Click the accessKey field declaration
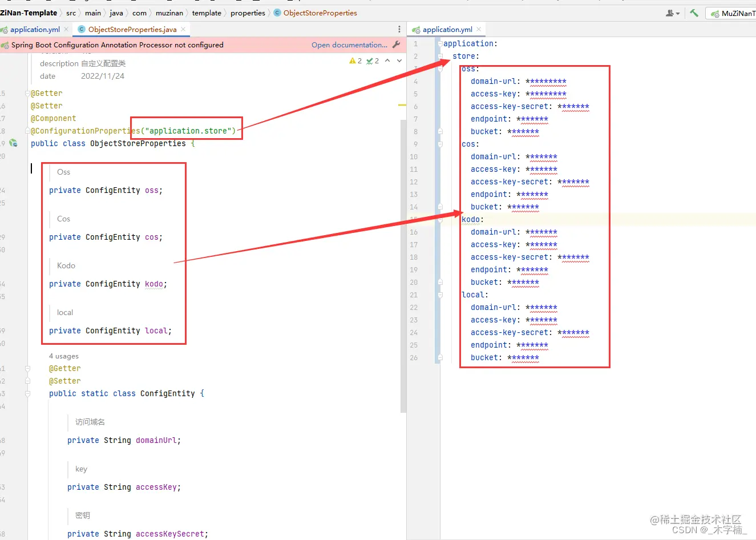Viewport: 756px width, 540px height. click(124, 487)
